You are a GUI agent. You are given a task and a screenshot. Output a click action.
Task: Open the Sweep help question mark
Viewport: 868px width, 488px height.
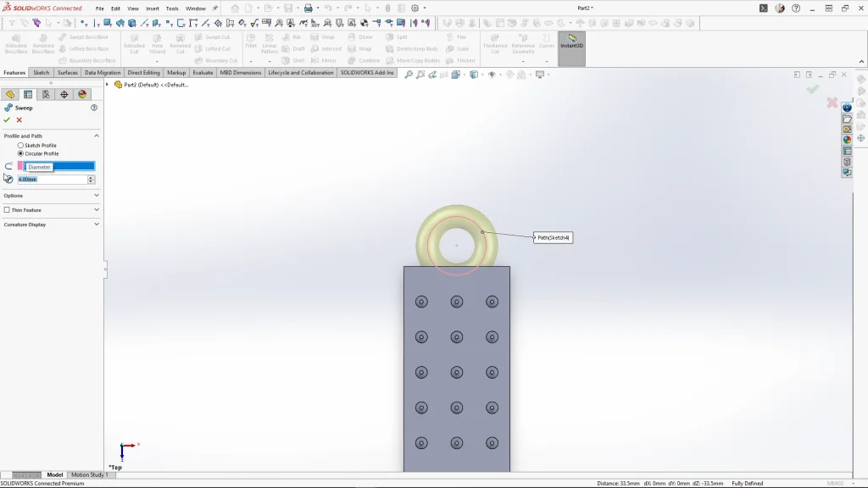[x=94, y=108]
